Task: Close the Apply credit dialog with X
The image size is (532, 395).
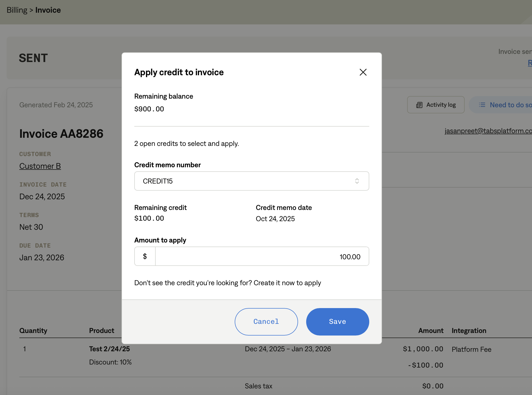Action: (363, 72)
